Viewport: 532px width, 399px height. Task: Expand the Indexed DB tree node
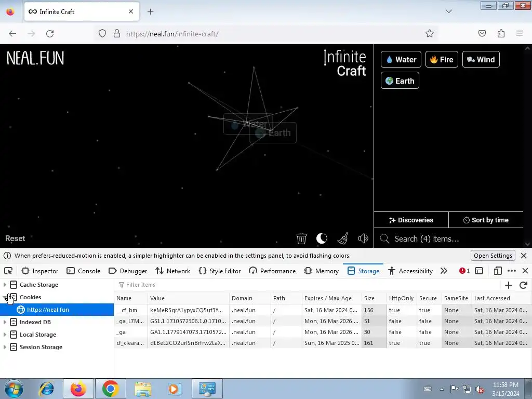click(5, 322)
